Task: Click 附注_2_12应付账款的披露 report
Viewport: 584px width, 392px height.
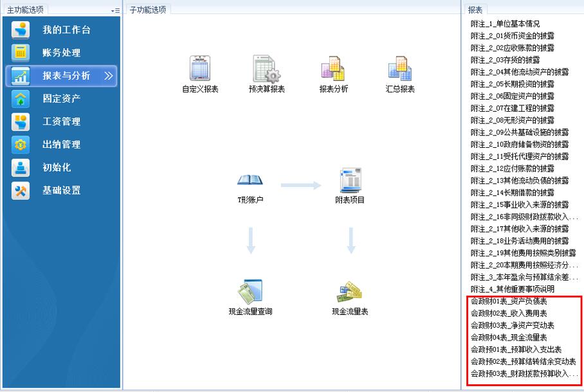Action: (x=513, y=168)
